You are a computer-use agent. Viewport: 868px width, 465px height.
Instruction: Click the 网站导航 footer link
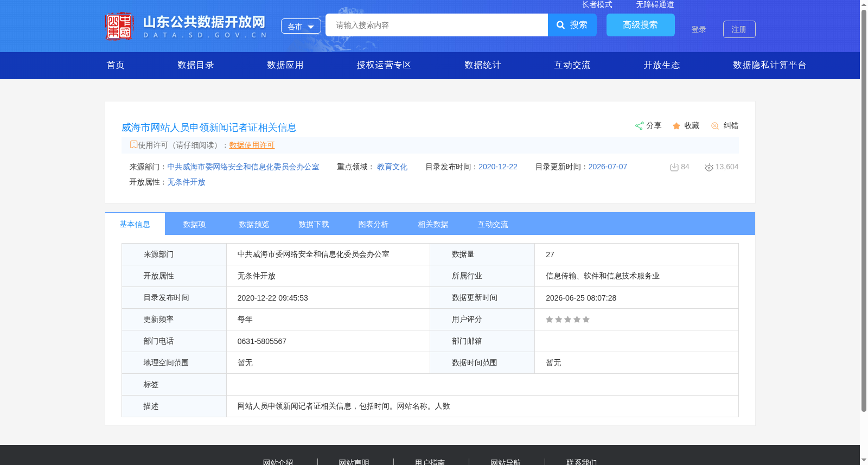click(x=506, y=462)
